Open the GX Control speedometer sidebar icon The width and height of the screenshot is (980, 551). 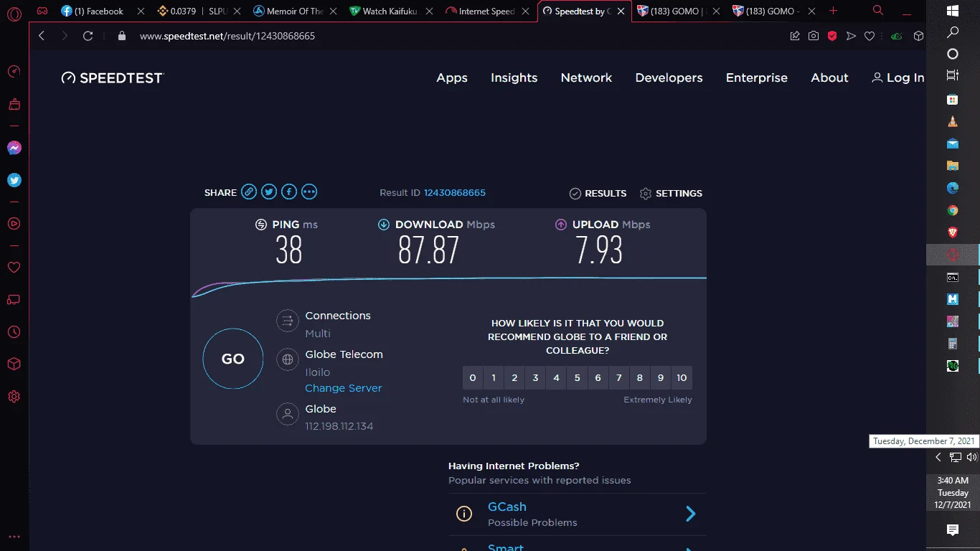tap(14, 71)
